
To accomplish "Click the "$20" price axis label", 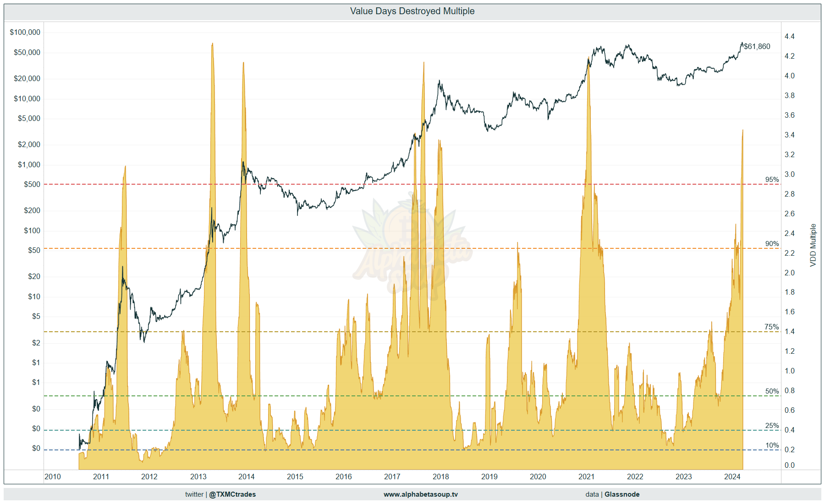I will (34, 276).
